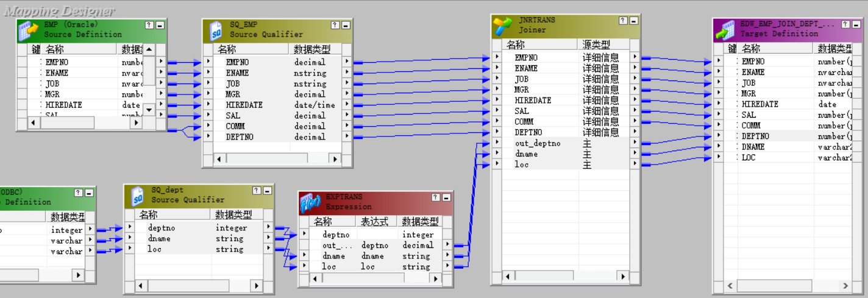
Task: Open help for EXPTRANS Expression
Action: point(436,197)
